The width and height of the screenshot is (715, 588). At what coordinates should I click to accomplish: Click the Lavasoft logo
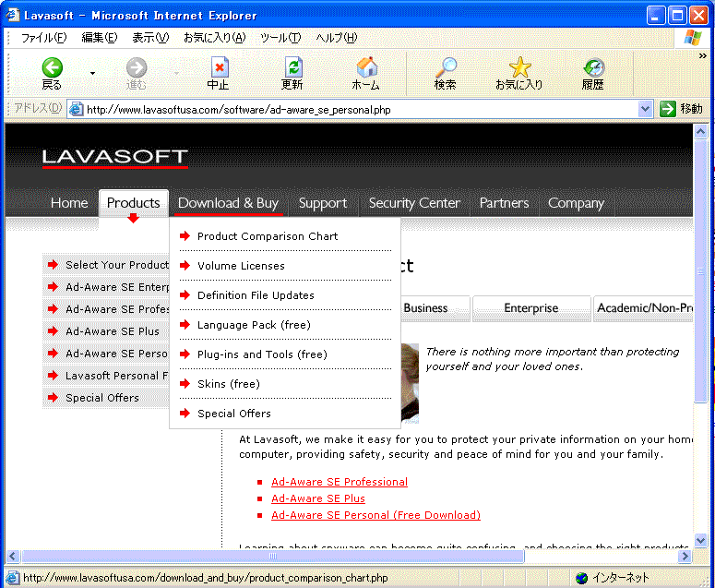[x=115, y=158]
